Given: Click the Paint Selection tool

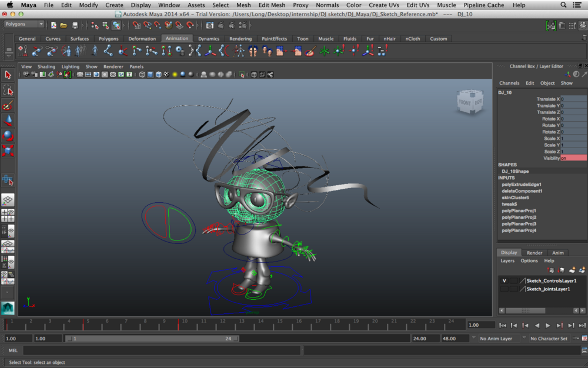Looking at the screenshot, I should (8, 105).
